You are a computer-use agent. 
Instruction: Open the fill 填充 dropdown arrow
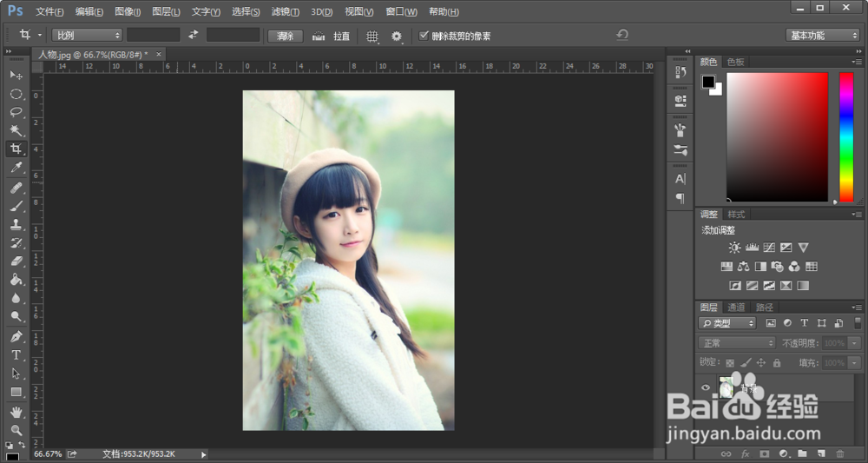(855, 363)
